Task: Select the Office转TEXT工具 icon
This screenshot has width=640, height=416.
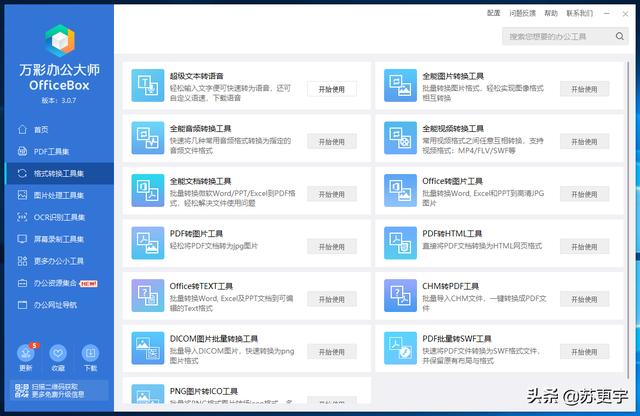Action: click(148, 296)
